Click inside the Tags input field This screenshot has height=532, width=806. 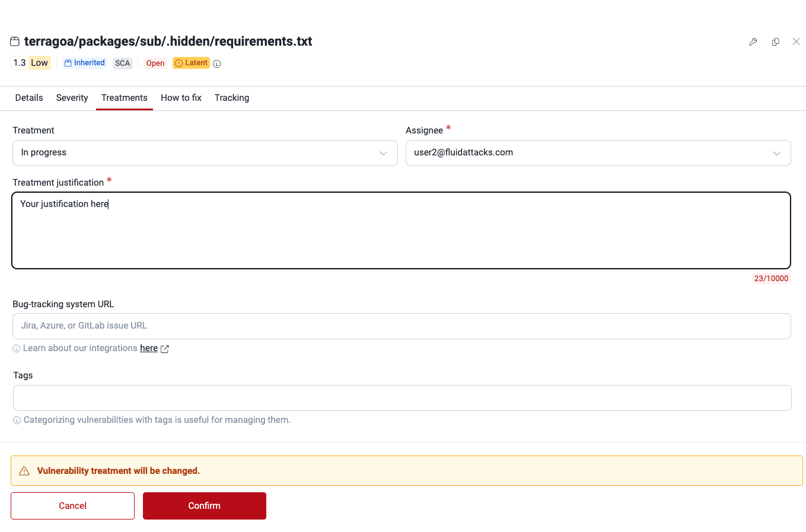pos(402,397)
